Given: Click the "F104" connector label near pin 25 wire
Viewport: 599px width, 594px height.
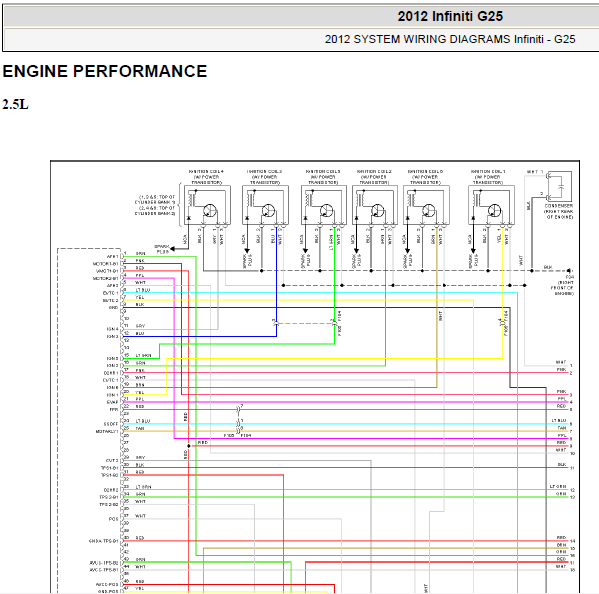Looking at the screenshot, I should (x=246, y=435).
